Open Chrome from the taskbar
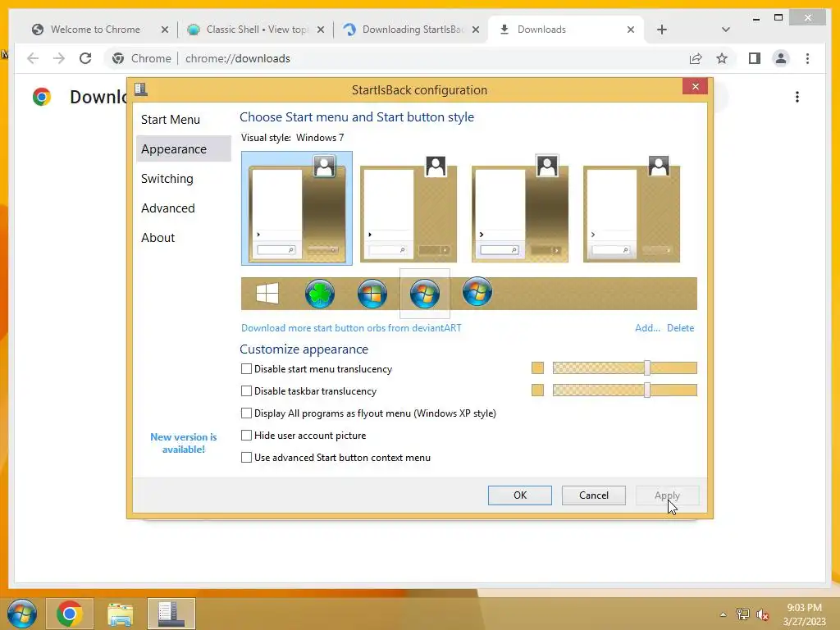840x630 pixels. click(69, 614)
